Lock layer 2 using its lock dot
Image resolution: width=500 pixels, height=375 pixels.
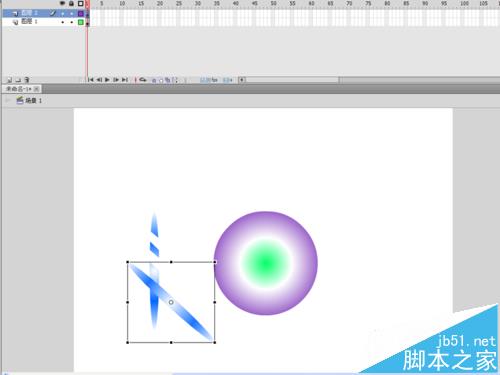point(71,14)
